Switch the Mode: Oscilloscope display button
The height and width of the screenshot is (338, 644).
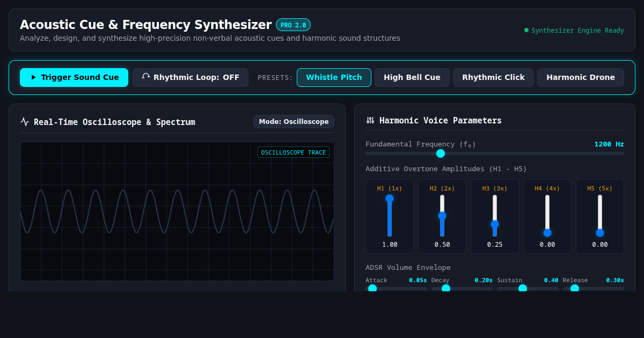tap(294, 121)
